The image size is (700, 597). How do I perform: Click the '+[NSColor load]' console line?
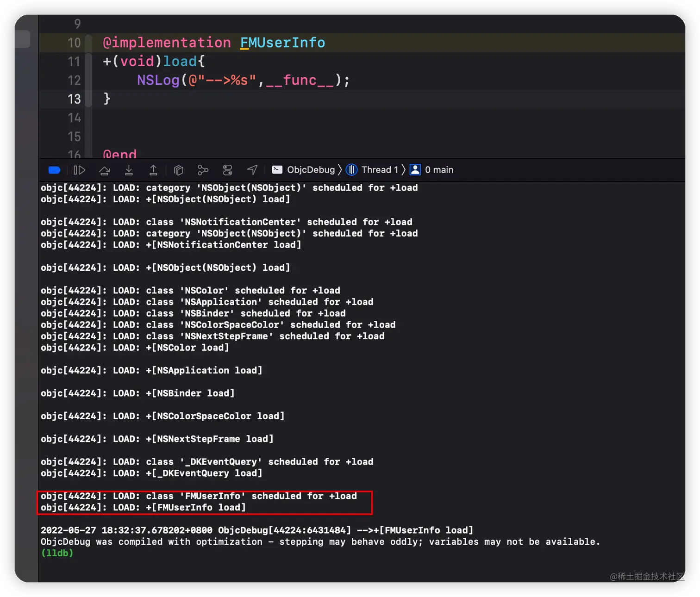[135, 348]
